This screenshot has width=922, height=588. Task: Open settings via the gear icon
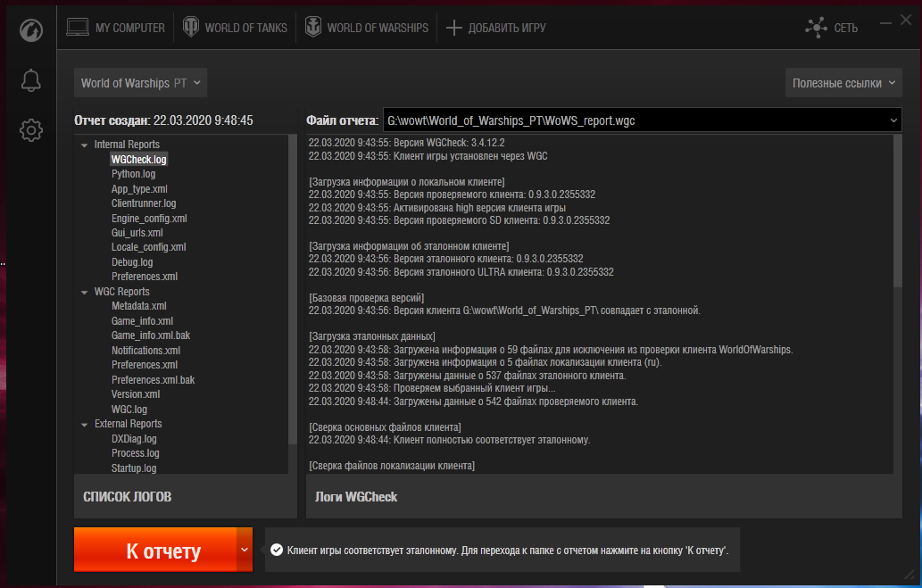point(31,130)
